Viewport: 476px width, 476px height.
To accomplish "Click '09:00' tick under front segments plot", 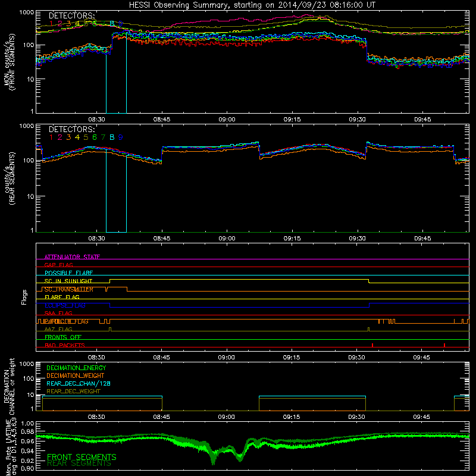I will pyautogui.click(x=227, y=120).
